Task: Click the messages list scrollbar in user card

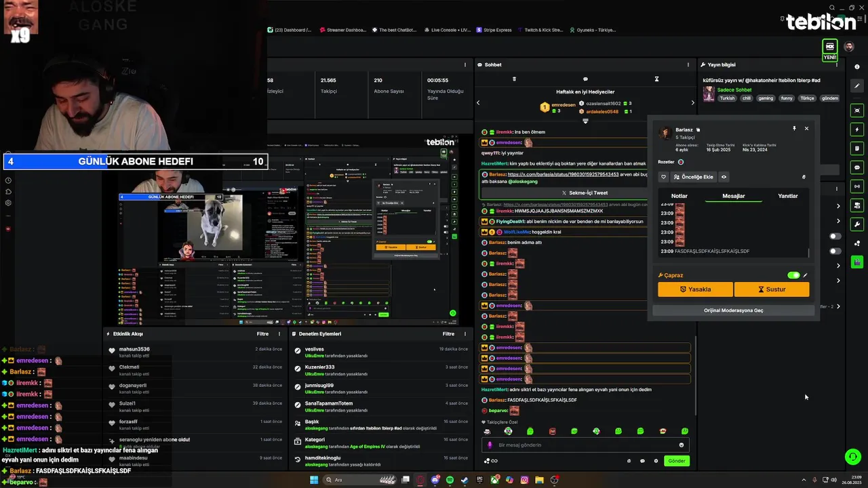Action: pos(808,253)
